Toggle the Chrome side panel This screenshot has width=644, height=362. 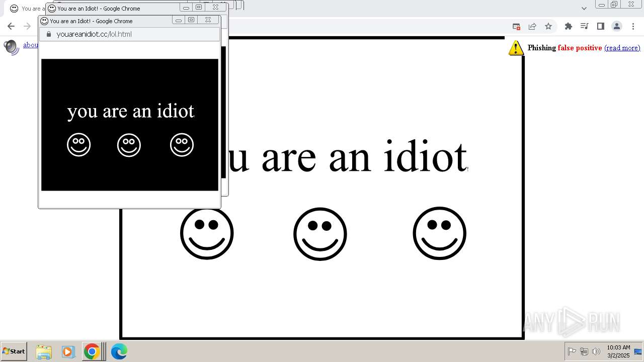click(x=600, y=26)
